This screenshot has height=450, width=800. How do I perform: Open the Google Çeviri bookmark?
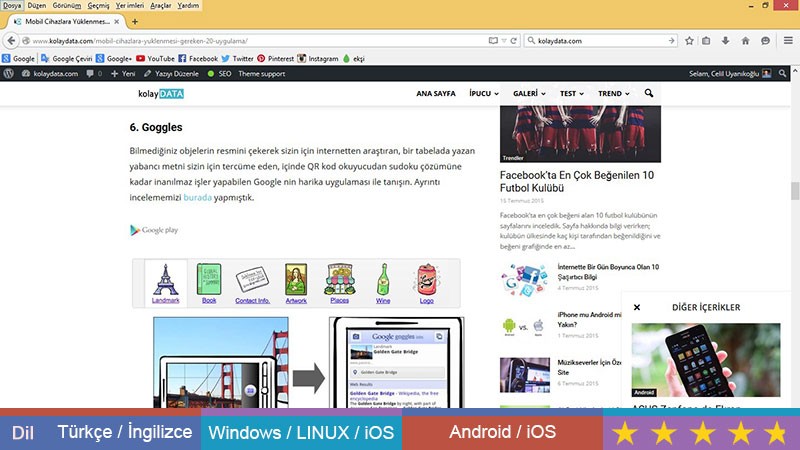[x=67, y=59]
